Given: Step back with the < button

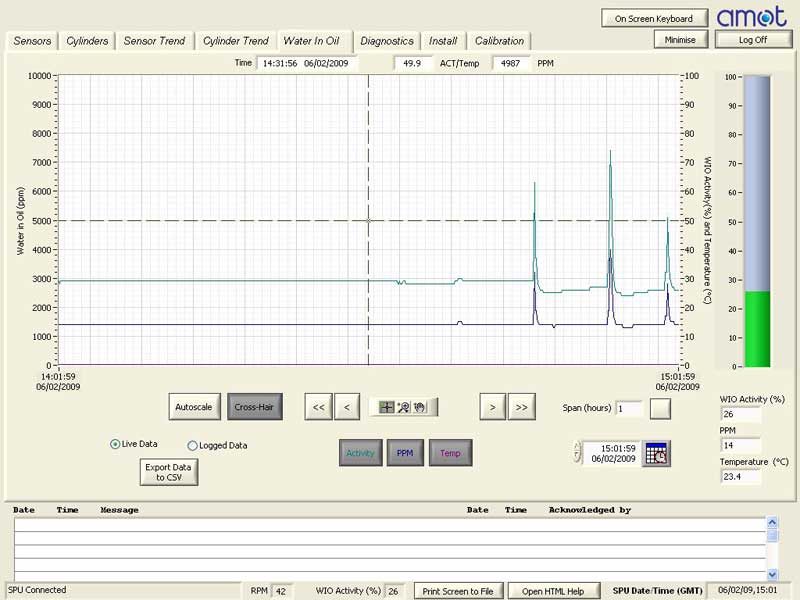Looking at the screenshot, I should (347, 407).
